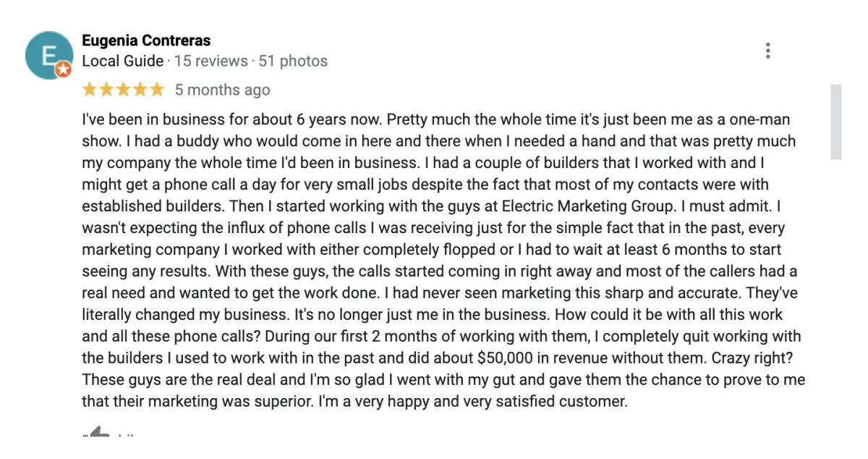The image size is (868, 459).
Task: Click the fifth gold rating star
Action: pyautogui.click(x=157, y=90)
